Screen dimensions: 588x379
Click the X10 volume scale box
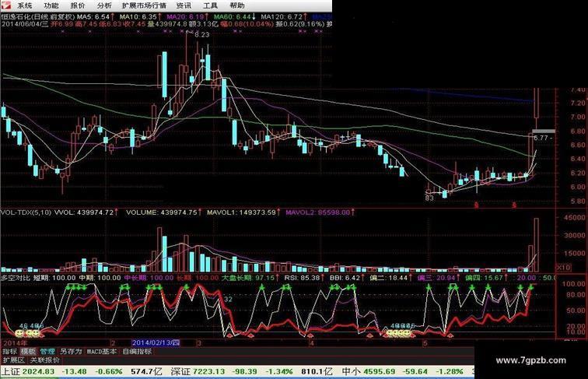point(563,268)
